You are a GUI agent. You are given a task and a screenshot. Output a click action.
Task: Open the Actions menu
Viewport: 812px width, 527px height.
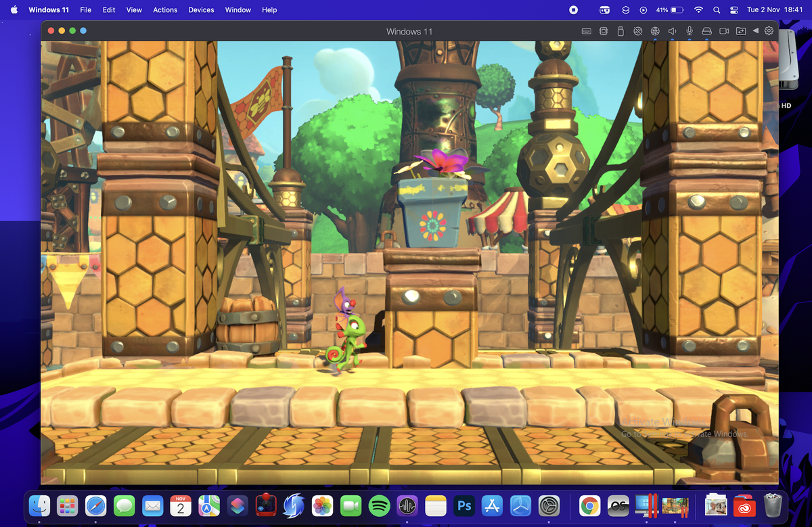[164, 9]
